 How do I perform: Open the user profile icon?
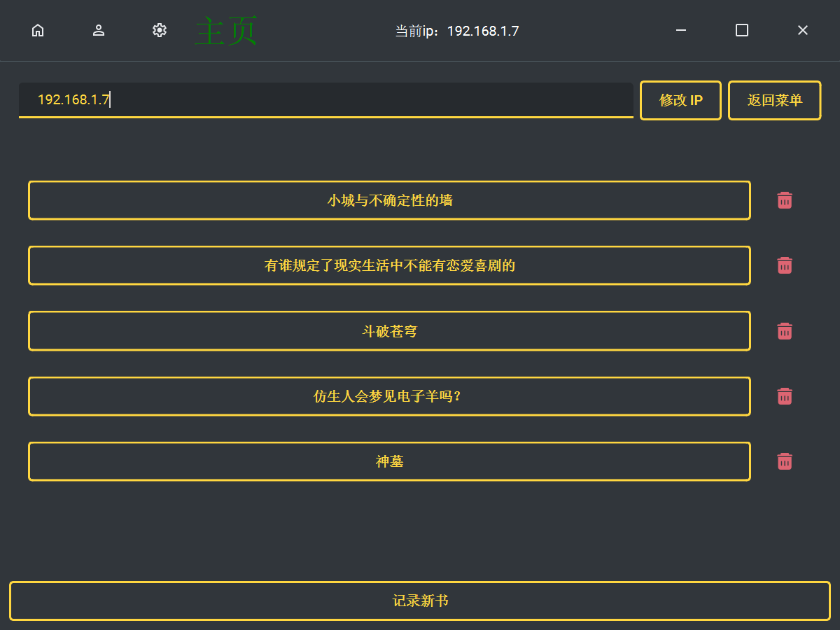click(x=99, y=30)
